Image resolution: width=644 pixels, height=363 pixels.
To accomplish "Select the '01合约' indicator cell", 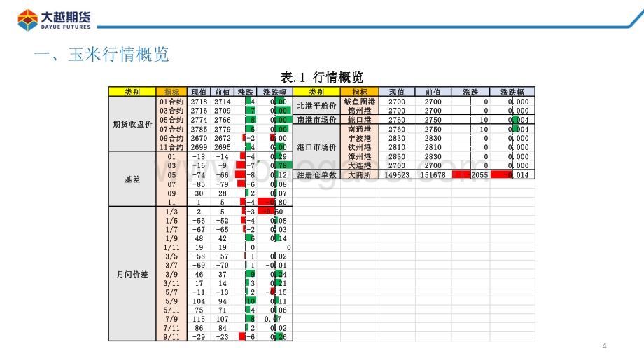I will pos(171,102).
